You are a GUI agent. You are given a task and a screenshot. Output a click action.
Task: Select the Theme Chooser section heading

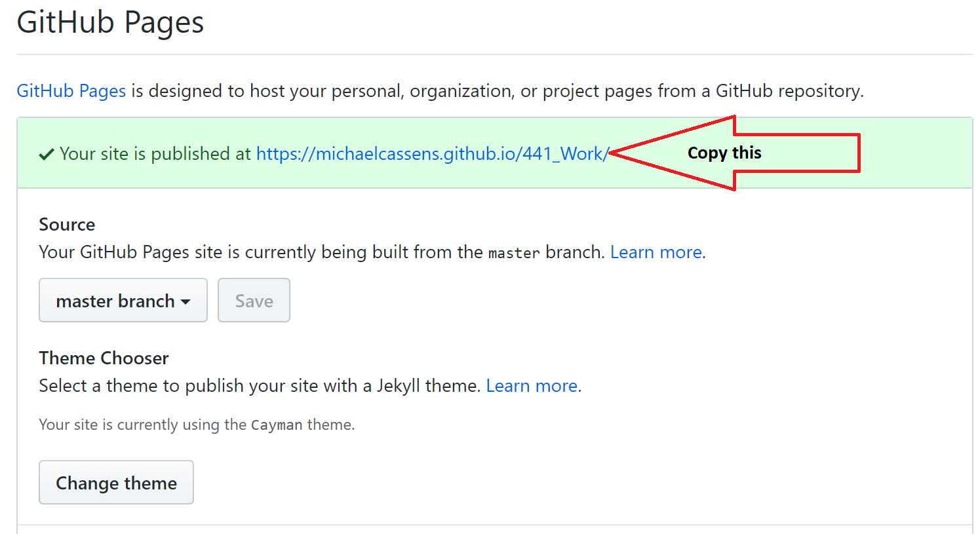tap(104, 358)
